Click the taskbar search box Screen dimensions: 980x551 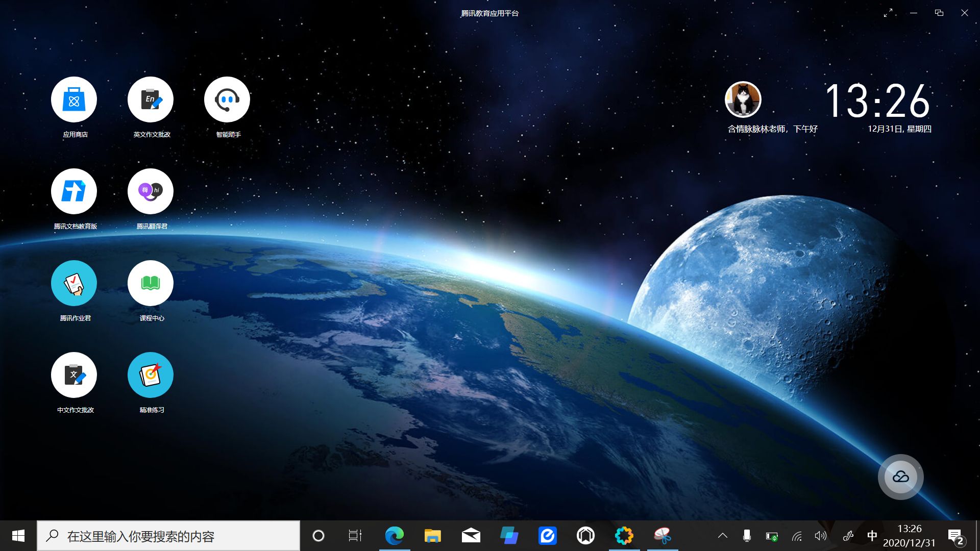pyautogui.click(x=168, y=536)
